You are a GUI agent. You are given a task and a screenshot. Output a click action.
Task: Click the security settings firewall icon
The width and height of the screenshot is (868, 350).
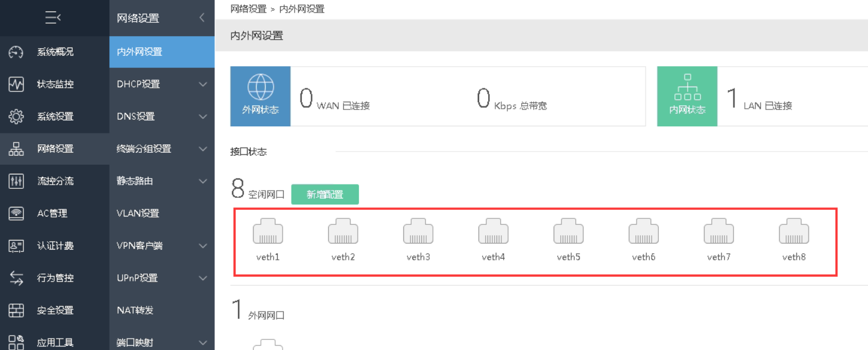point(16,310)
